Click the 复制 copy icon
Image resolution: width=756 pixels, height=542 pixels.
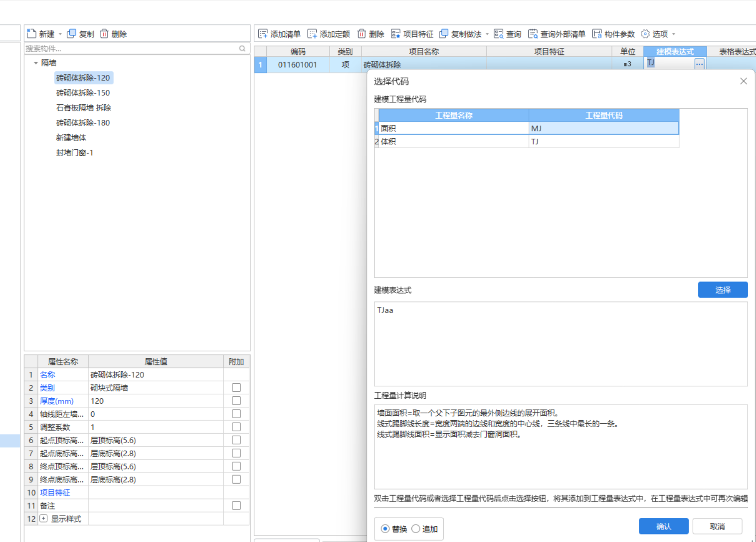pyautogui.click(x=71, y=33)
